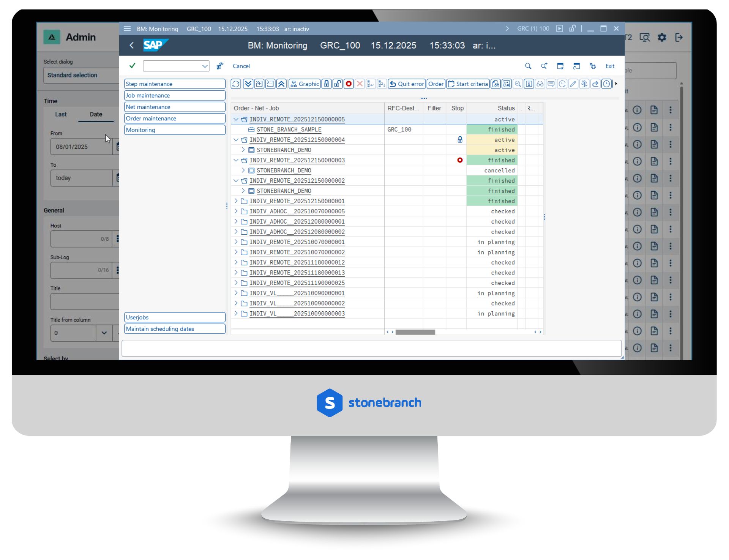Click the clock icon at toolbar end
Screen dimensions: 729x560
point(607,84)
